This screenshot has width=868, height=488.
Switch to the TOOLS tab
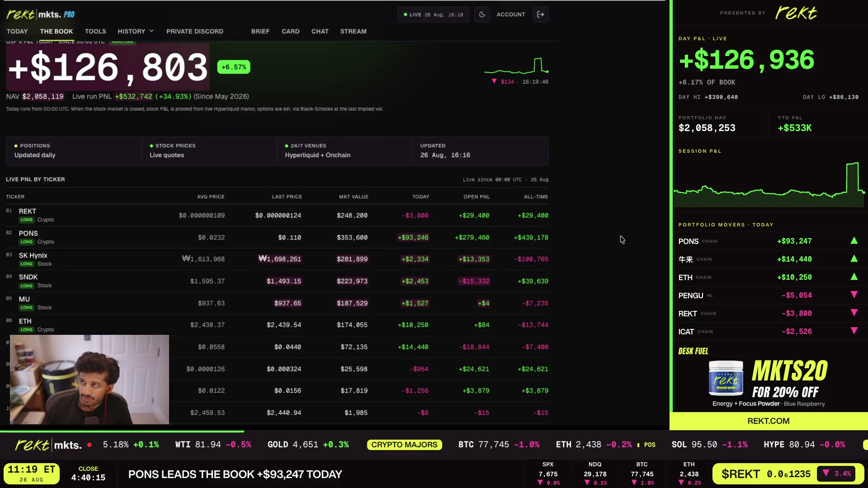point(95,31)
